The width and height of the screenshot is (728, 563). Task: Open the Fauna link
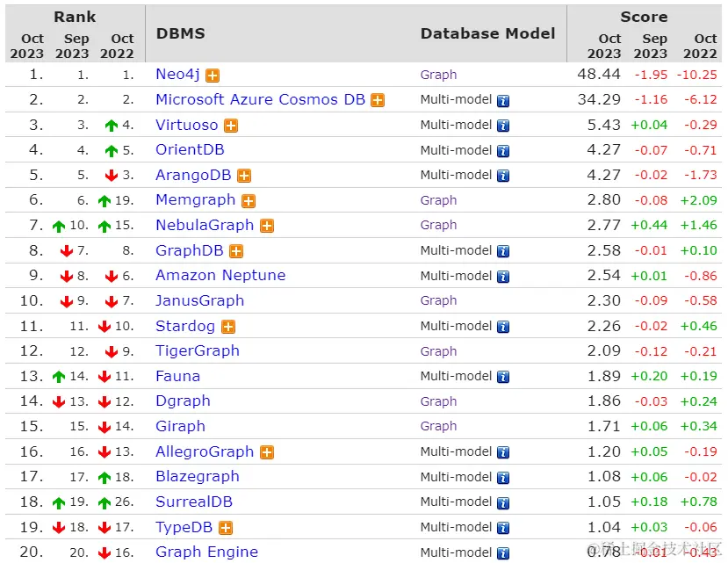click(x=177, y=376)
